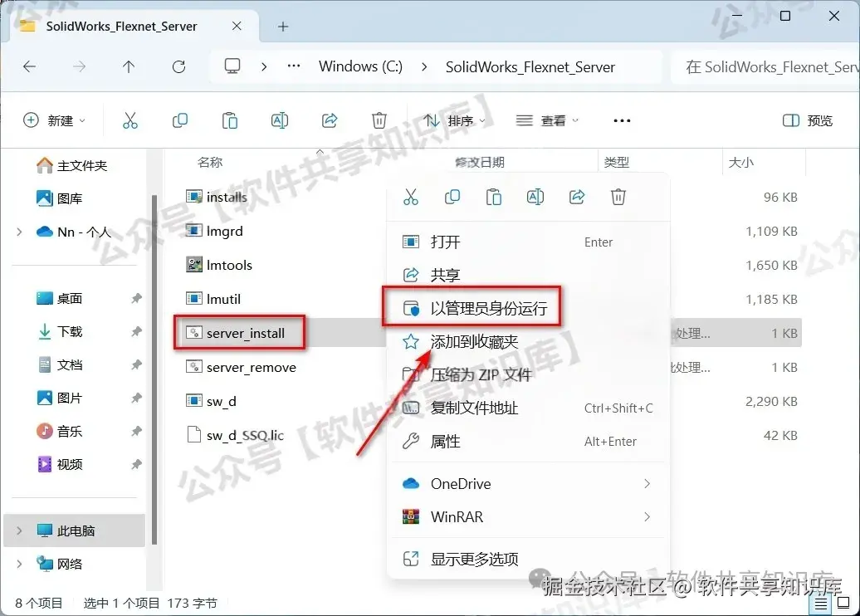Expand the 此电脑 tree node
Viewport: 860px width, 616px height.
[x=19, y=530]
